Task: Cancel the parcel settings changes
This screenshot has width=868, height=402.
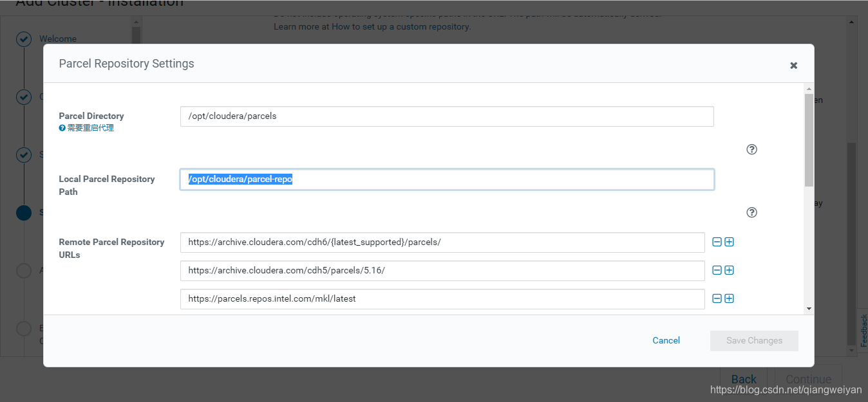Action: pyautogui.click(x=666, y=340)
